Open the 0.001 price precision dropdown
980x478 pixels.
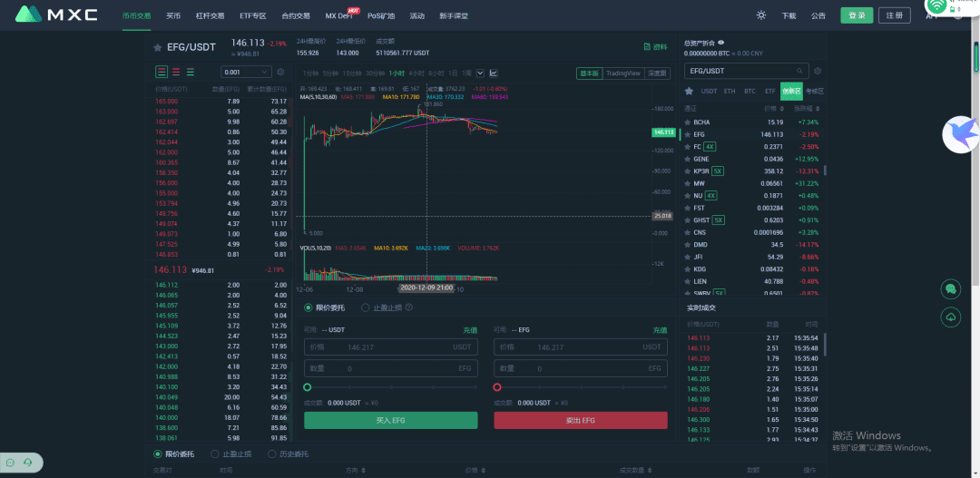(246, 72)
